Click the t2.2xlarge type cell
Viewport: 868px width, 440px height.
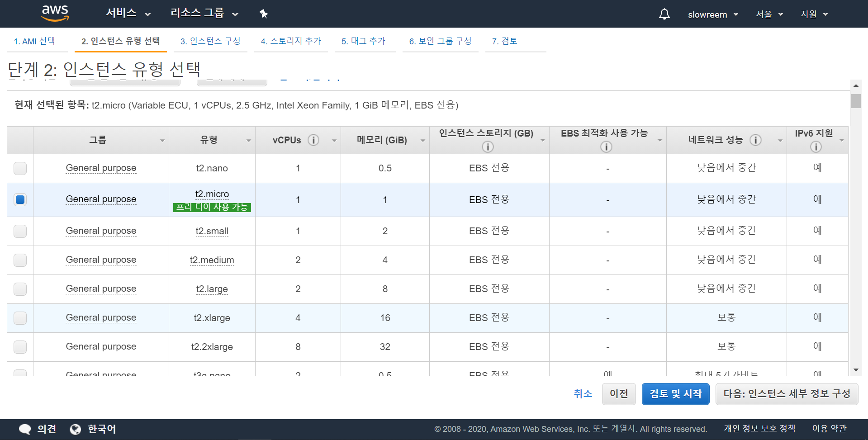[212, 347]
